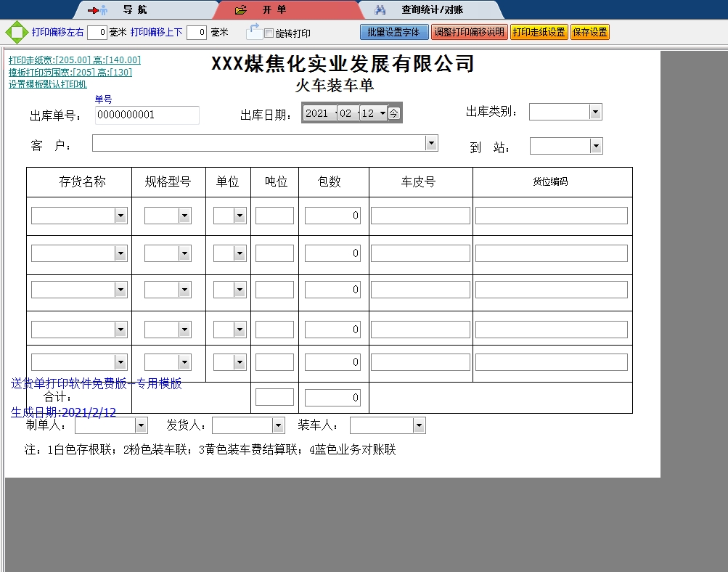Enable the 旋转打印 checkbox
This screenshot has height=572, width=728.
[269, 33]
